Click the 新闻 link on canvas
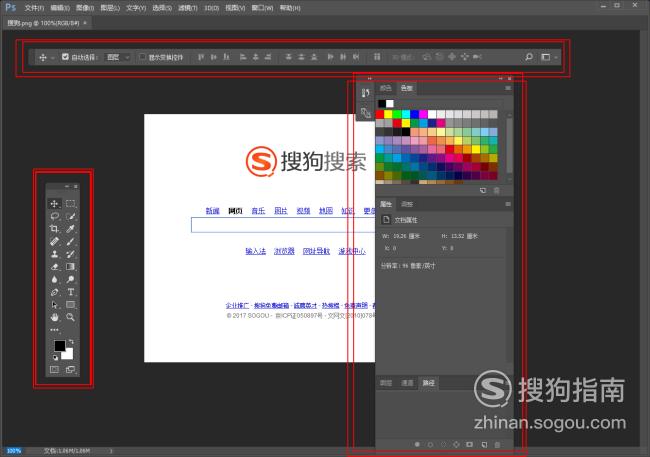Image resolution: width=650 pixels, height=457 pixels. (213, 211)
